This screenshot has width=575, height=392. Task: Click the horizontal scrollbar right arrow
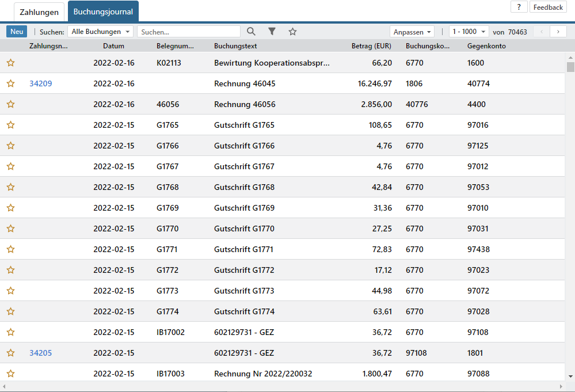click(561, 386)
